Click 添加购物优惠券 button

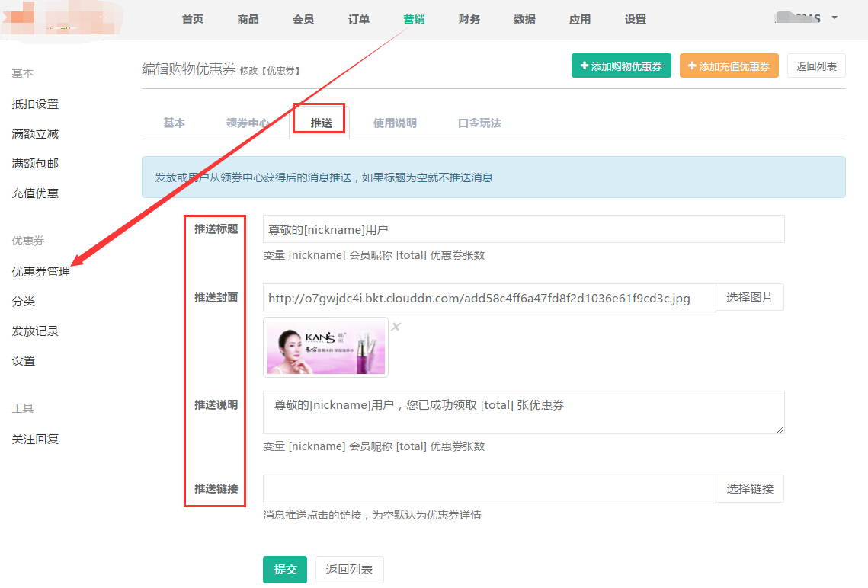[x=621, y=66]
